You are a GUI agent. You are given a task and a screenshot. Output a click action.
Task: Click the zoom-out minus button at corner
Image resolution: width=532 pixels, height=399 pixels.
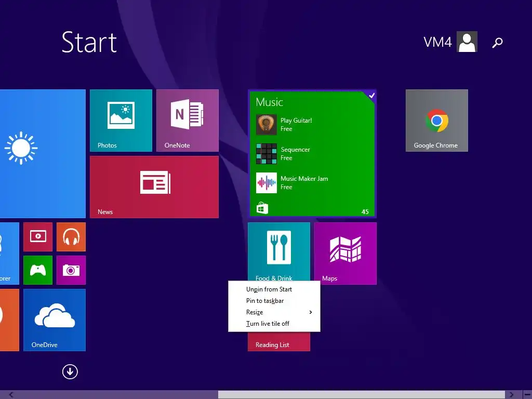pyautogui.click(x=527, y=395)
